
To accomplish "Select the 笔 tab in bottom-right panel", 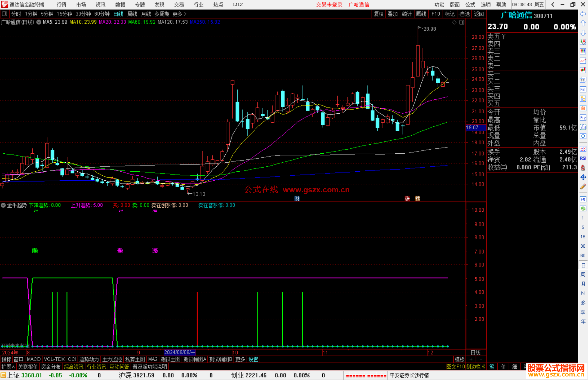I will [492, 367].
